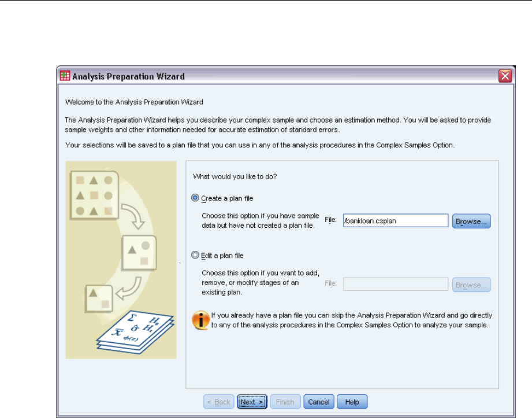Click the stacked formula papers illustration

click(x=136, y=332)
